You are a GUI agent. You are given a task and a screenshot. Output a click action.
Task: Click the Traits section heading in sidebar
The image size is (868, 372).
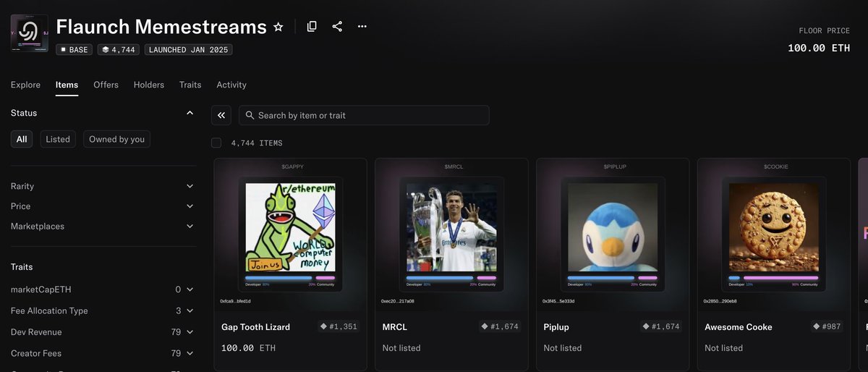coord(22,267)
